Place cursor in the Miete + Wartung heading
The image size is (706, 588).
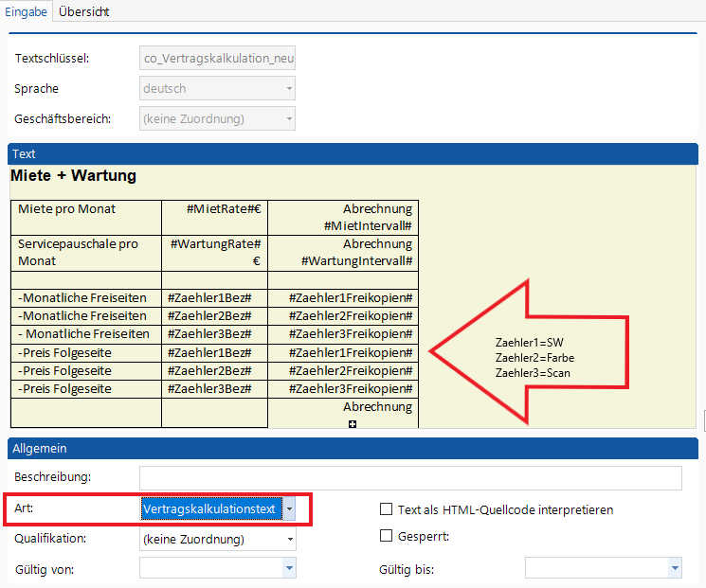coord(73,176)
